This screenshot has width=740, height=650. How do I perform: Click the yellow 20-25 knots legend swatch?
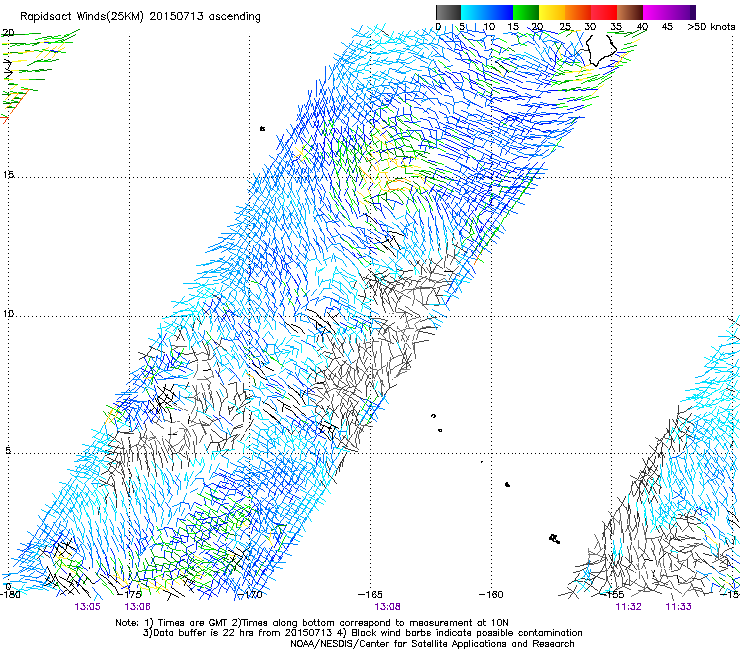(x=552, y=12)
